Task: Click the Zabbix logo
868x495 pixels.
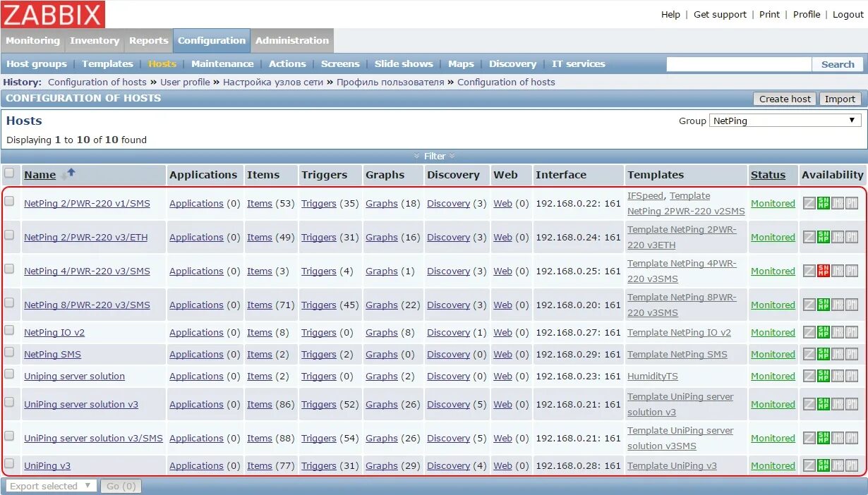Action: tap(53, 14)
